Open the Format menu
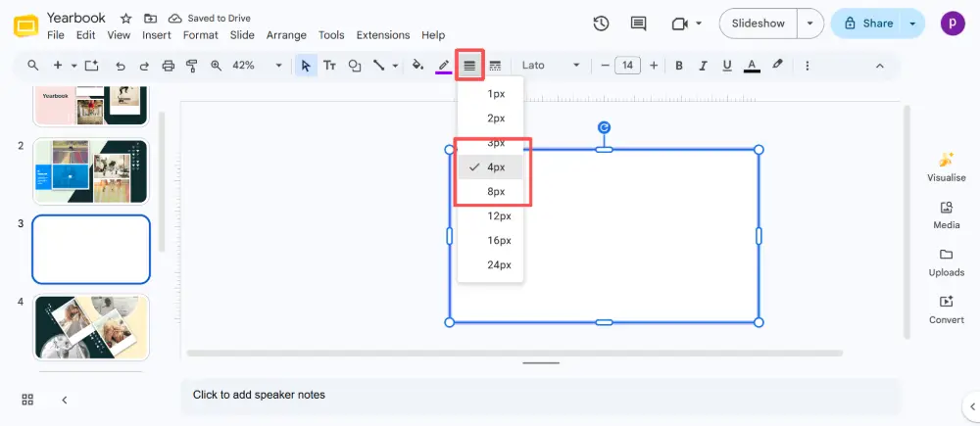This screenshot has width=980, height=426. (x=201, y=35)
